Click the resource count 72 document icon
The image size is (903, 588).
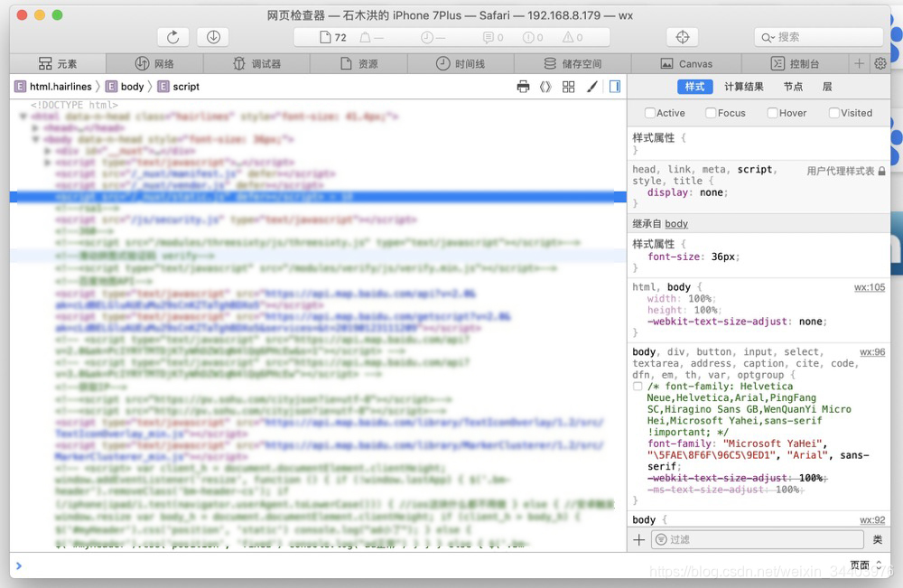coord(325,37)
